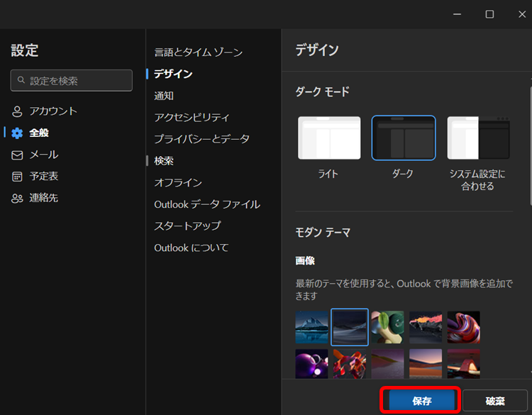Maximize the settings window

point(489,14)
